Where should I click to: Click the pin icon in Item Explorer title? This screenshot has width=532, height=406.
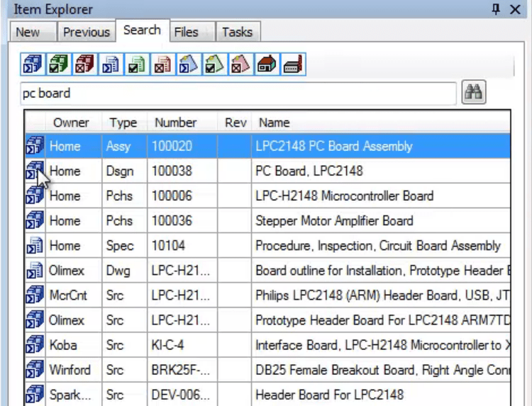[496, 9]
